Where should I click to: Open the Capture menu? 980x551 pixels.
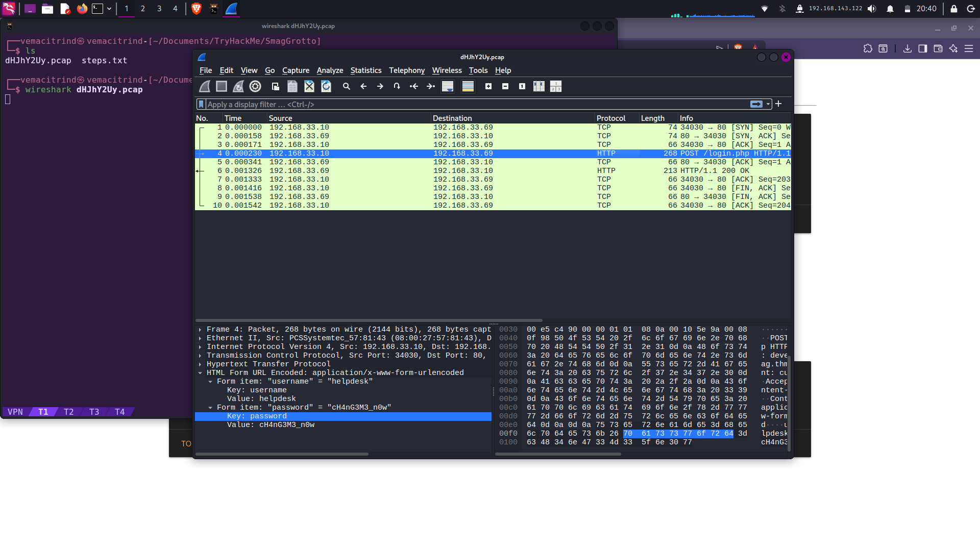point(296,70)
